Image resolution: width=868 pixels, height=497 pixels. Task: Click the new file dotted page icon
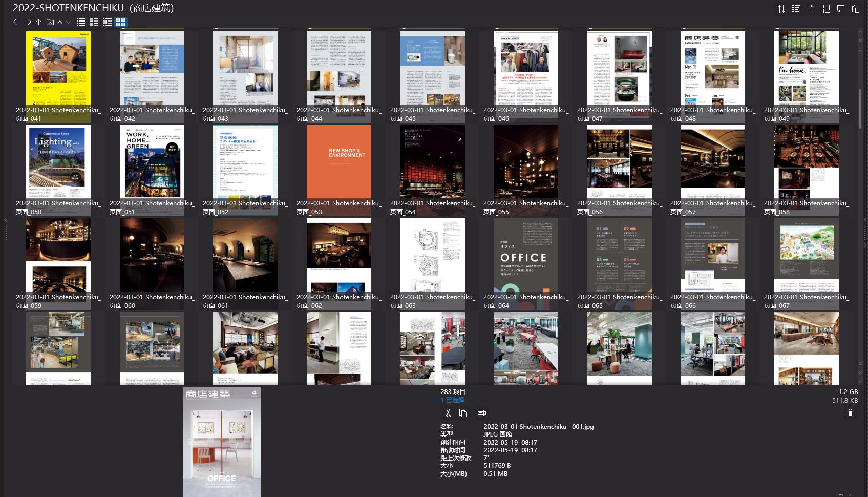pos(811,9)
